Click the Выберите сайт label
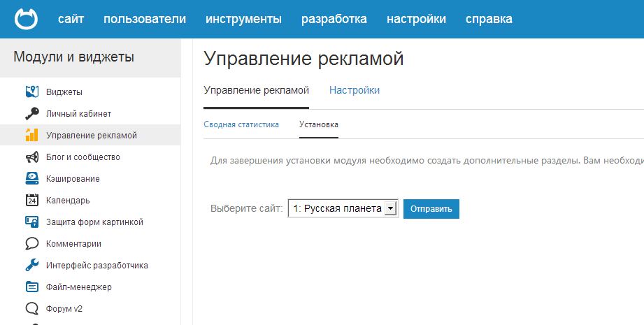The width and height of the screenshot is (644, 325). [x=246, y=208]
